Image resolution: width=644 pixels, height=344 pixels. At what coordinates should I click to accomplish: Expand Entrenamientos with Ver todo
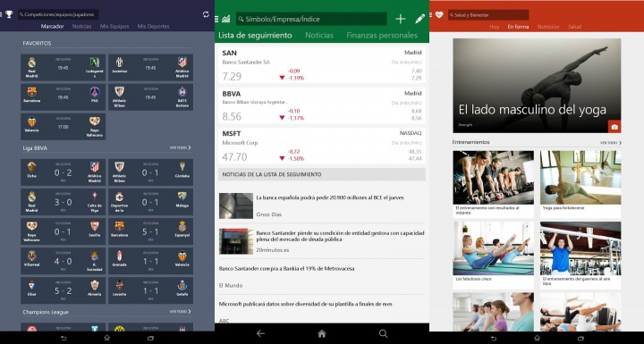point(611,142)
